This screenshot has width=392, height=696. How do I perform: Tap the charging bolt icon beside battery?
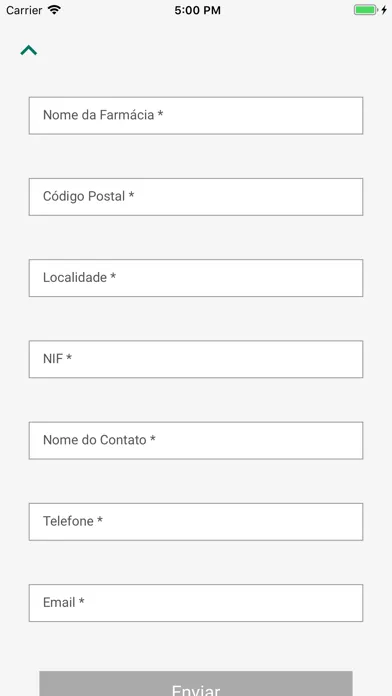pyautogui.click(x=384, y=10)
